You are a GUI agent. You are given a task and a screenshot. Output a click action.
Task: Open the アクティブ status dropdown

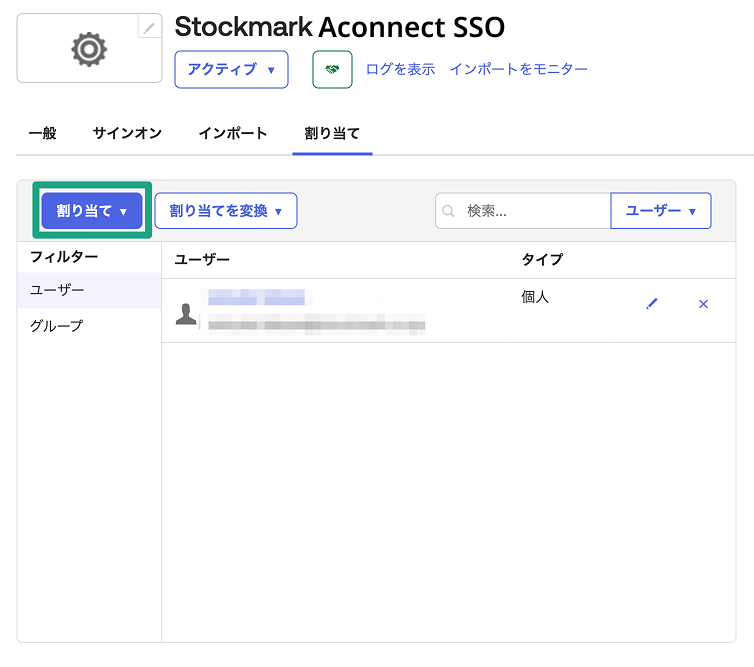click(231, 69)
